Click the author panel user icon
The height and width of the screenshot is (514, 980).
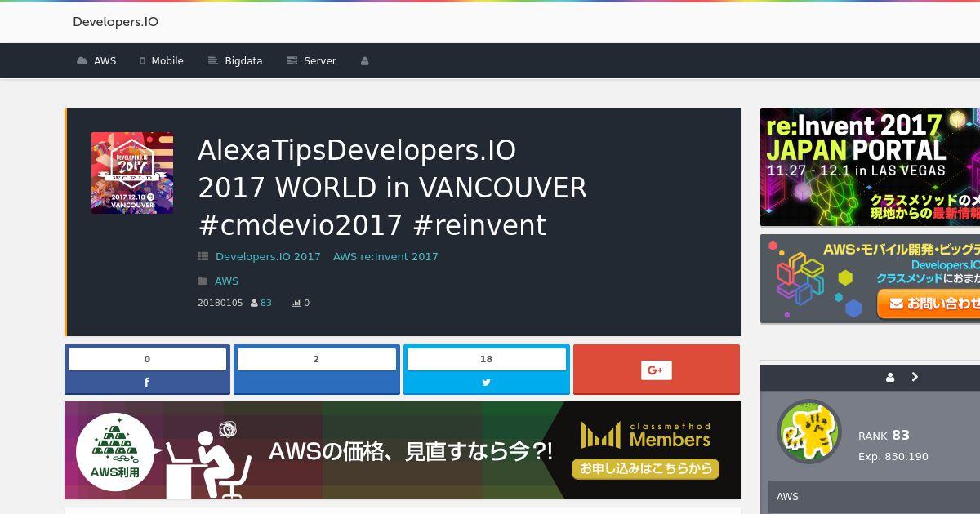[x=890, y=377]
